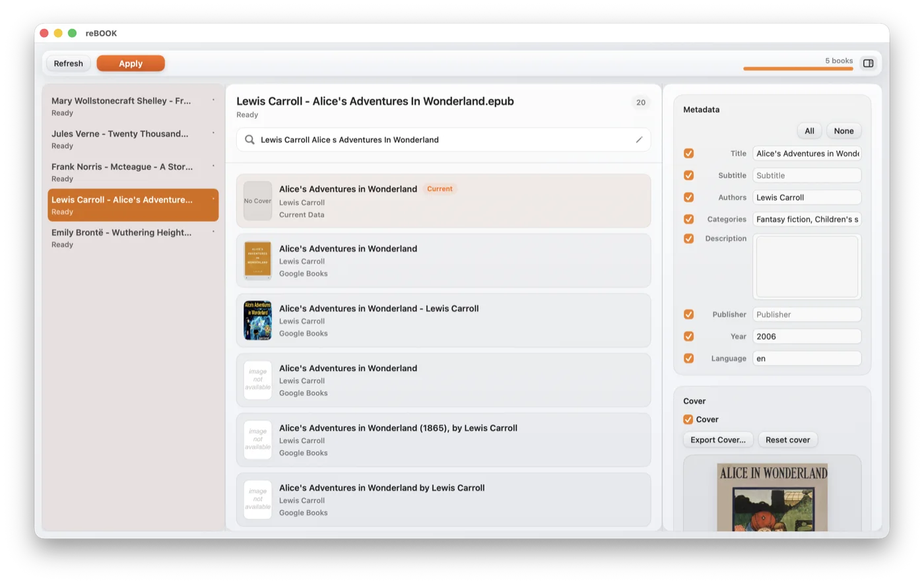Open the Export Cover dialog
This screenshot has width=924, height=584.
point(717,439)
